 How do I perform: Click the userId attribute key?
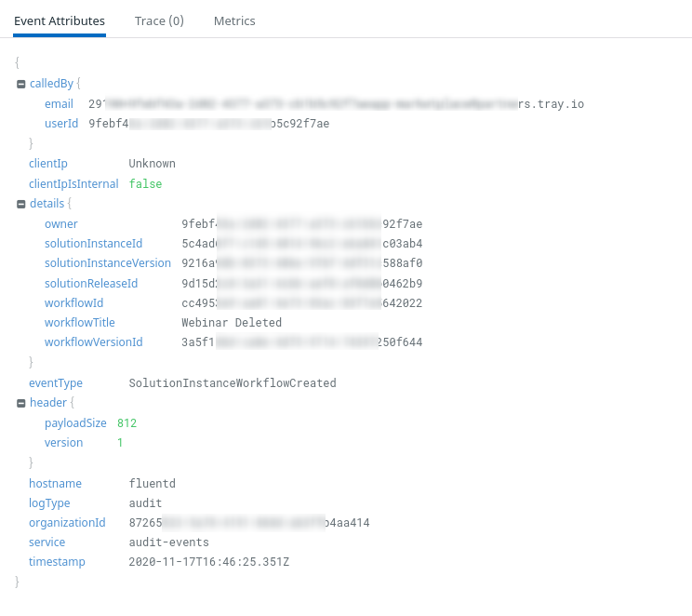pos(61,124)
